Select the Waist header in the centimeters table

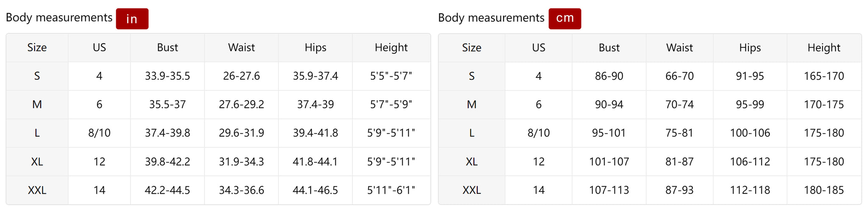[x=679, y=47]
